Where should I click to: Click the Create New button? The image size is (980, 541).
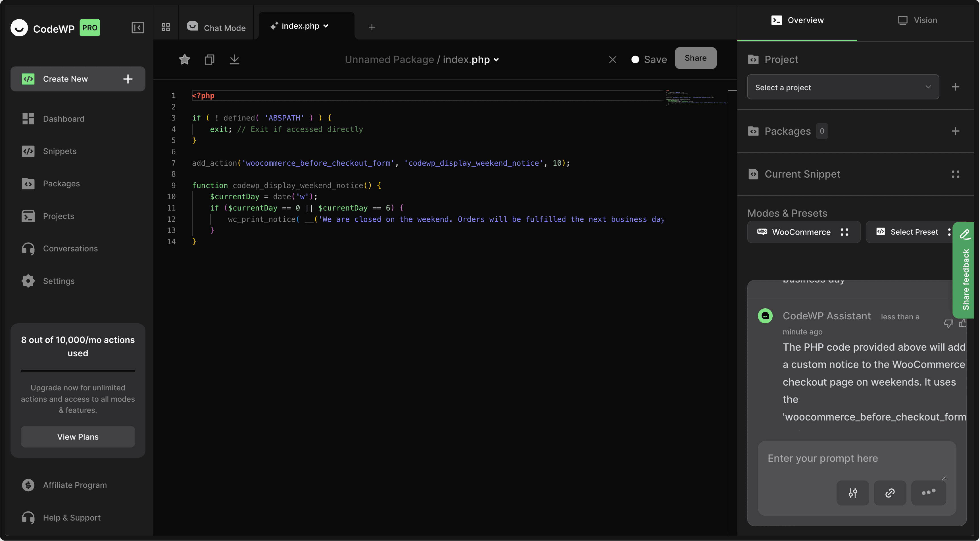[78, 79]
